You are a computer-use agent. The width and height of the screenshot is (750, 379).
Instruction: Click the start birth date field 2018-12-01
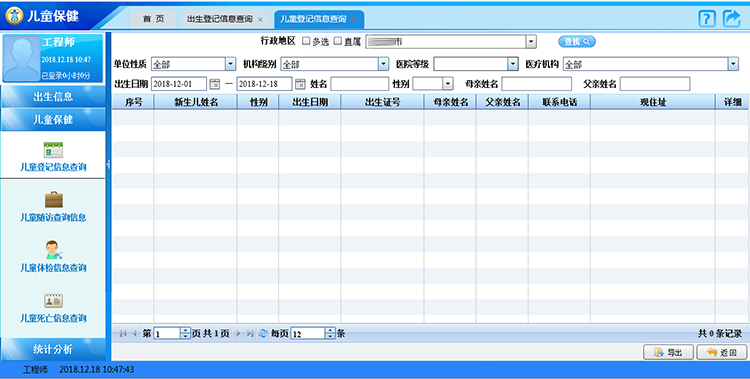pos(179,84)
